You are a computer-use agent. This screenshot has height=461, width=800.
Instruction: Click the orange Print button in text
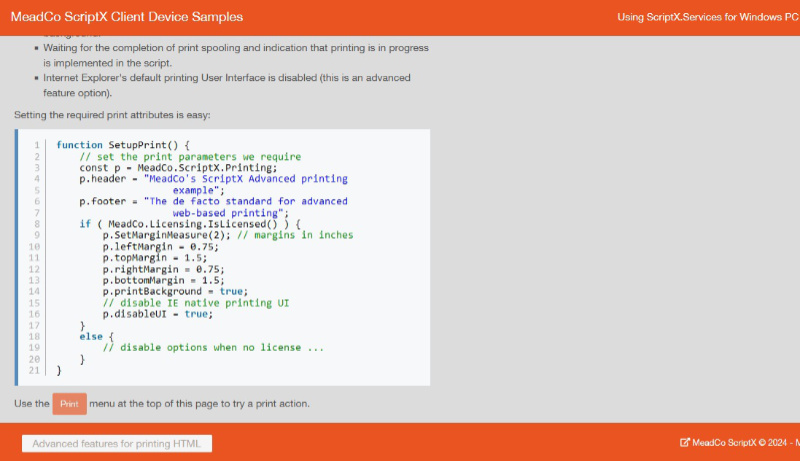point(69,404)
